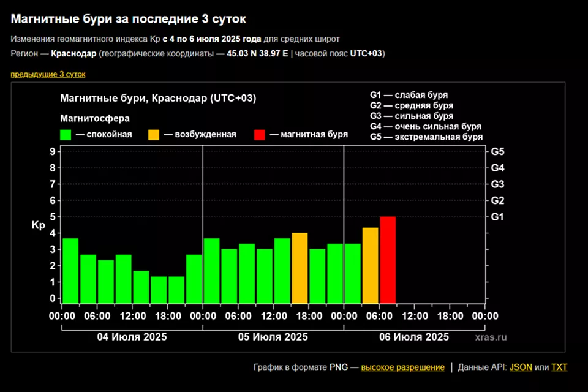Screen dimensions: 588x392
Task: Click the chart title 'Магнитные бури, Краснодар (UTC+03)'
Action: [158, 99]
